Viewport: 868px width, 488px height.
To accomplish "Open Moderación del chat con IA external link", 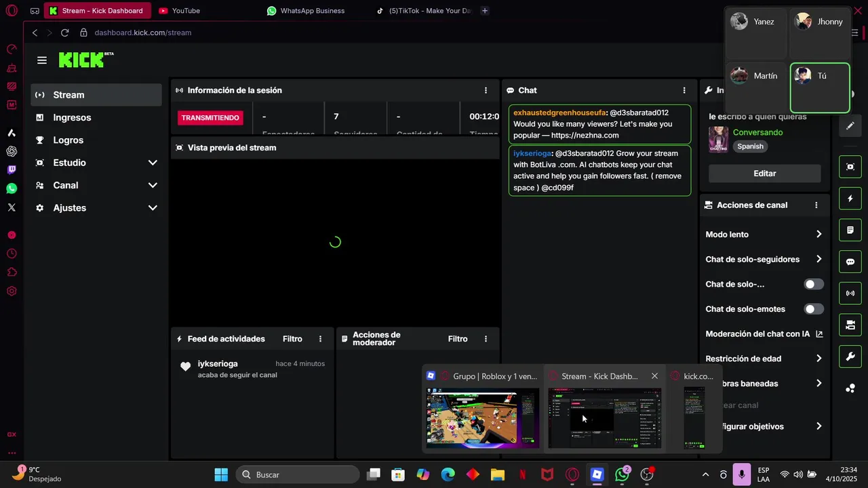I will pos(819,334).
